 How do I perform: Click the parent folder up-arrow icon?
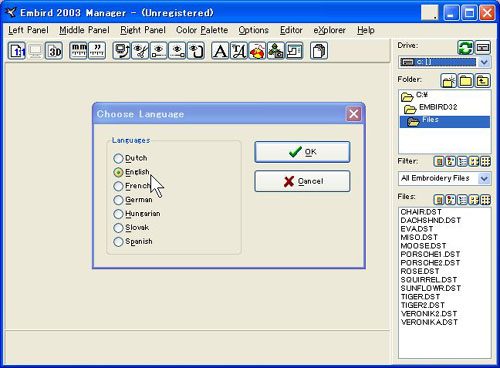click(483, 81)
